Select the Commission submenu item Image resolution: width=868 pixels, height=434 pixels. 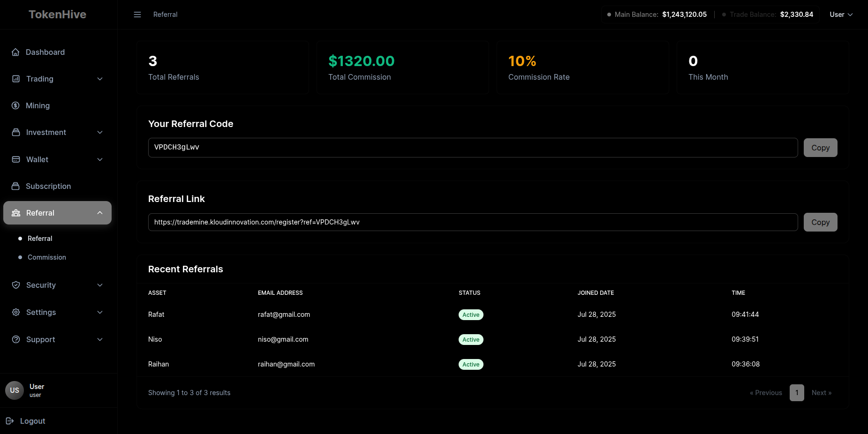47,257
